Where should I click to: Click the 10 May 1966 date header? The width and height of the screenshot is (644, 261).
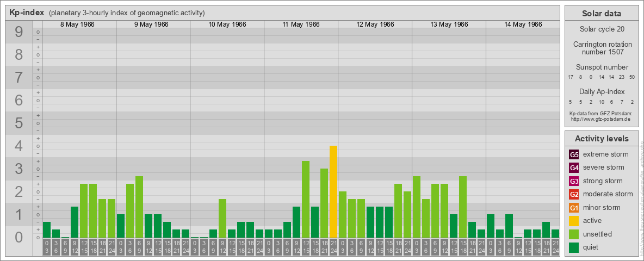(x=227, y=24)
